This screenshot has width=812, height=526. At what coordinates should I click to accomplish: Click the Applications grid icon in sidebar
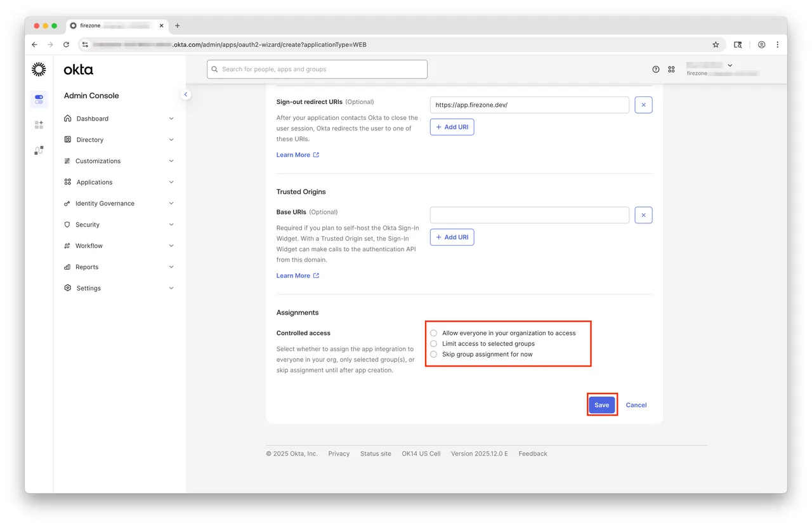68,182
